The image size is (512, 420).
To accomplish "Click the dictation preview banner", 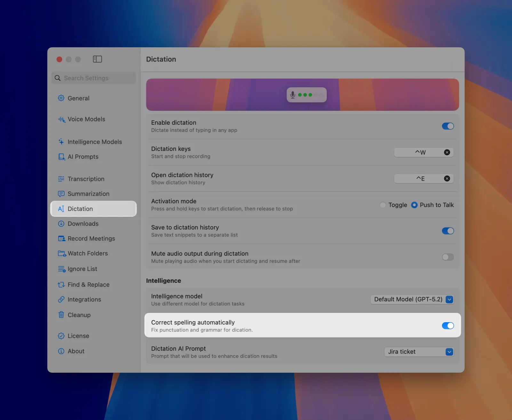I will click(x=302, y=95).
